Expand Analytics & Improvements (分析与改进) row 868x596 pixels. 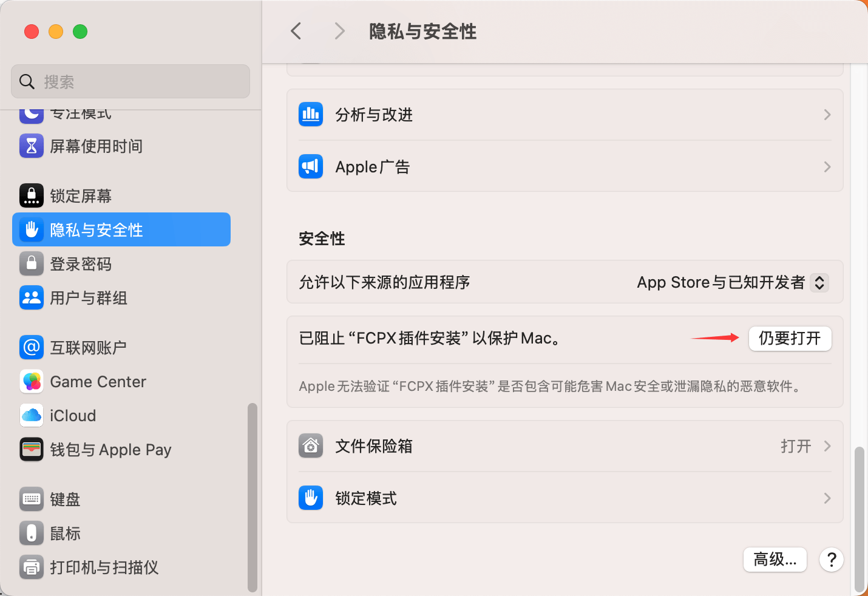click(x=565, y=115)
